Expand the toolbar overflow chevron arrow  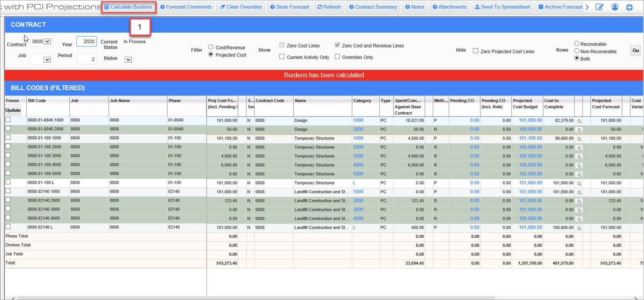click(587, 7)
